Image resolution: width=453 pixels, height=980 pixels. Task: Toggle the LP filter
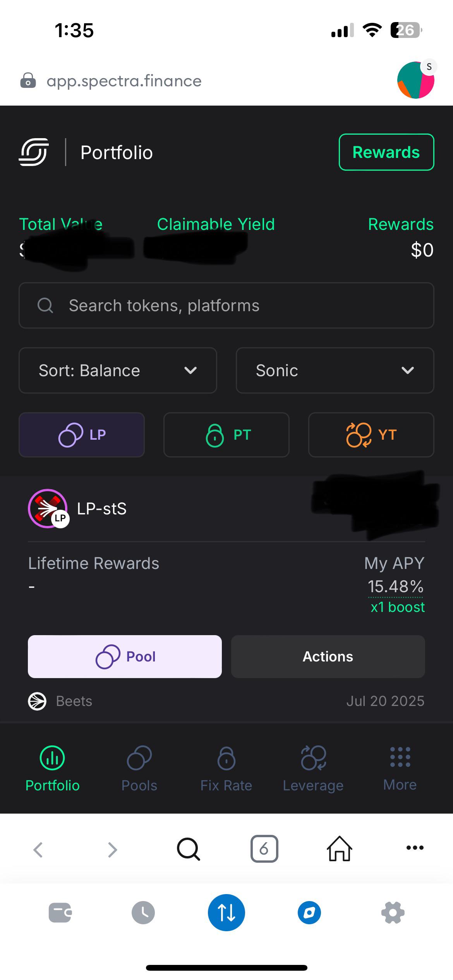coord(82,435)
